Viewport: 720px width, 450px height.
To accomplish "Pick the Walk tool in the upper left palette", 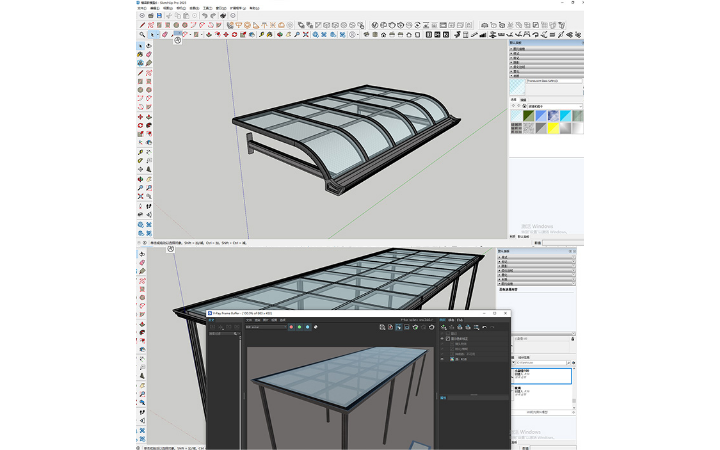I will coord(149,205).
